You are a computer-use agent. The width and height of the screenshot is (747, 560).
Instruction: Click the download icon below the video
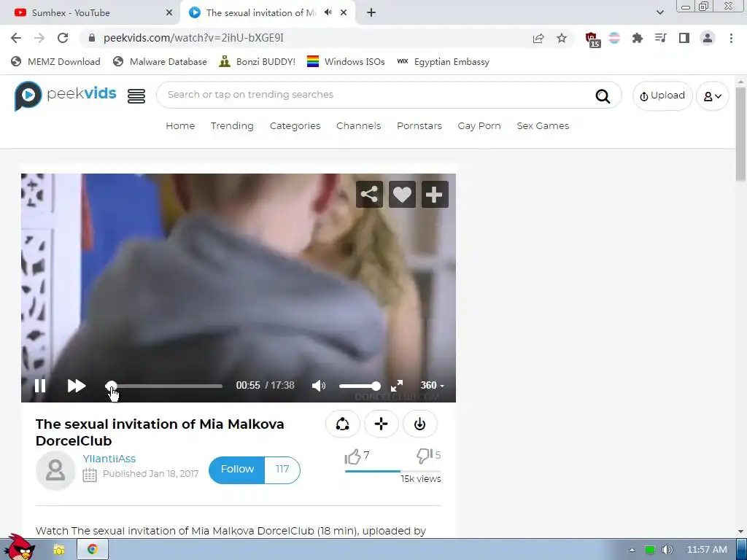coord(419,424)
